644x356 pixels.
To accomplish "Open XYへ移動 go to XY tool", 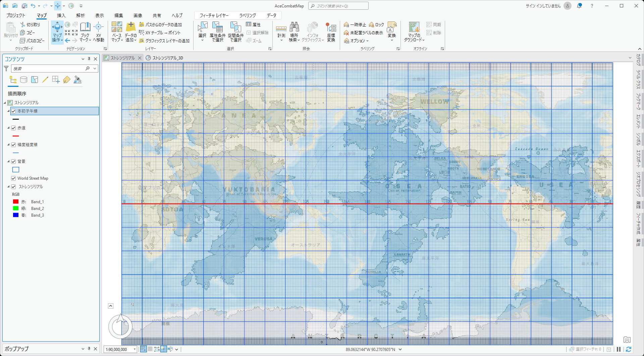I will tap(99, 32).
